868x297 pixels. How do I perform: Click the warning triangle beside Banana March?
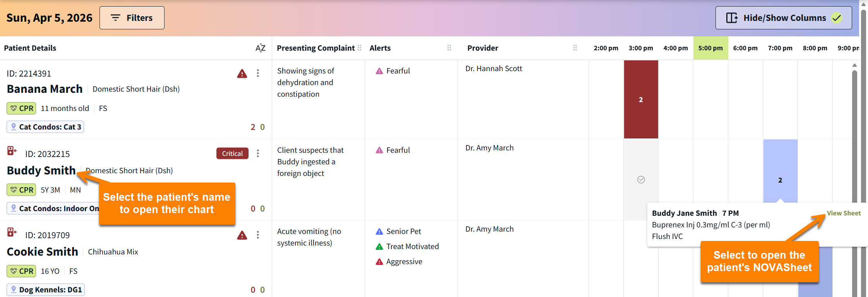point(242,73)
